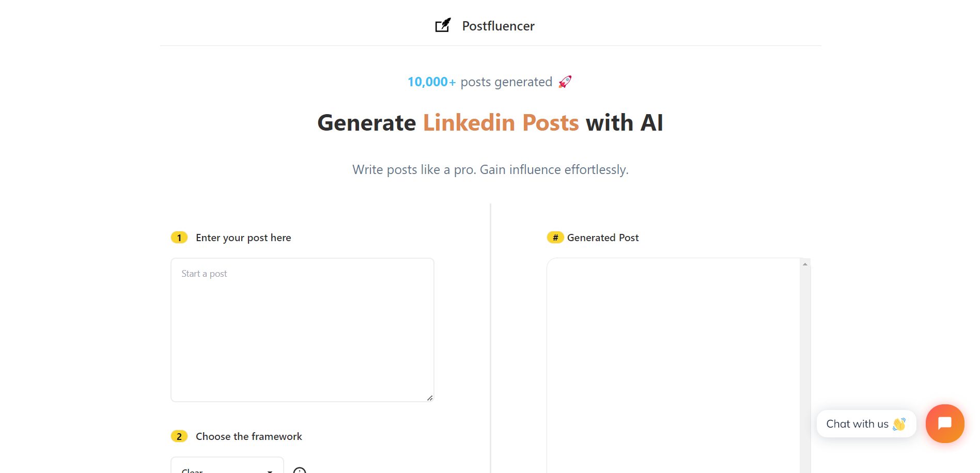The width and height of the screenshot is (980, 473).
Task: Click the rocket emoji next to posts generated
Action: pos(564,82)
